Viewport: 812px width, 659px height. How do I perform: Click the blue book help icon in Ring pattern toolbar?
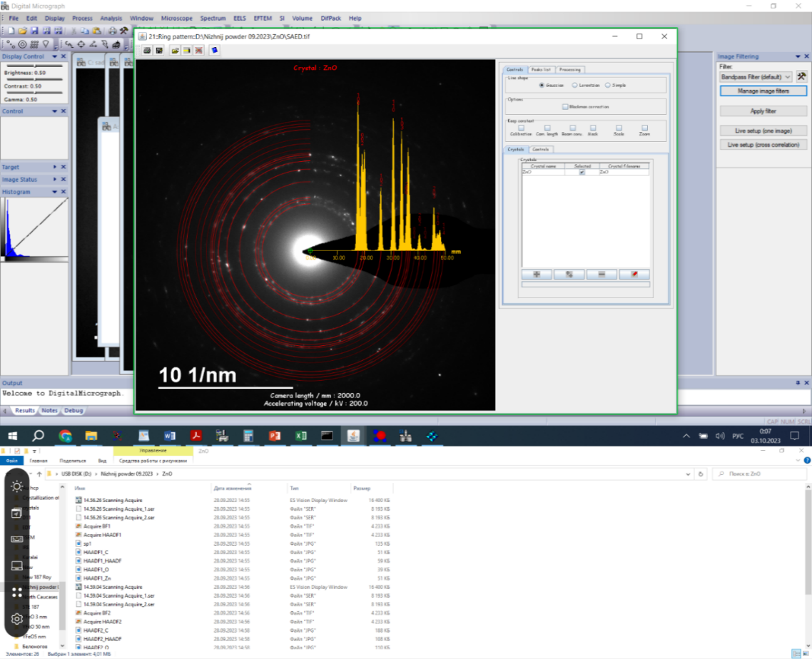pos(214,50)
